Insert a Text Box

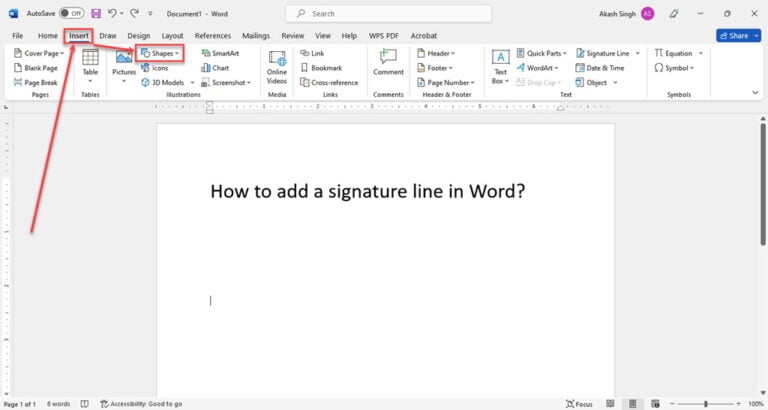pyautogui.click(x=500, y=67)
